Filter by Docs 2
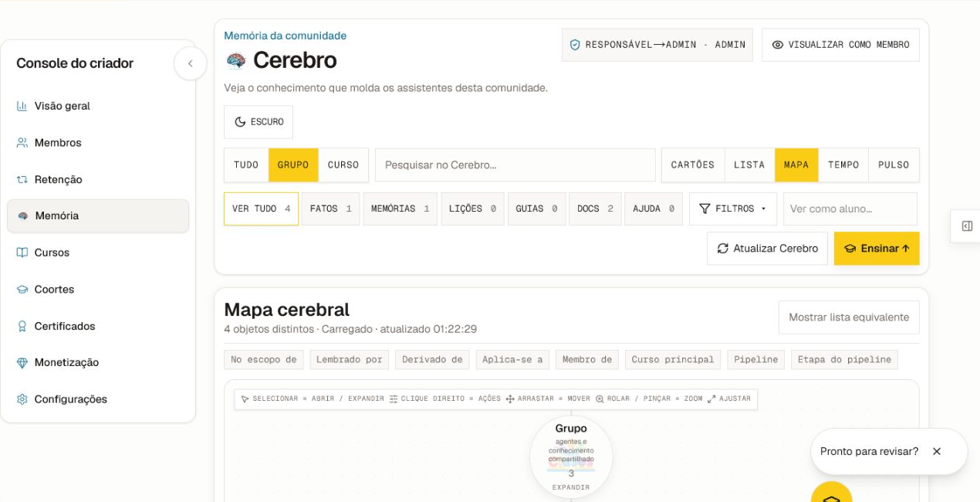Viewport: 980px width, 502px height. pos(595,209)
